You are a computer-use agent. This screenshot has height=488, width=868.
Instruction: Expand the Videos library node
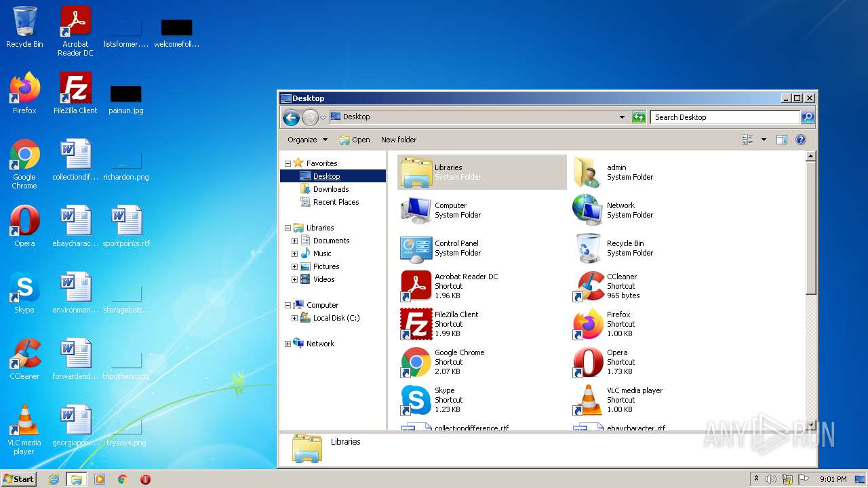coord(294,279)
